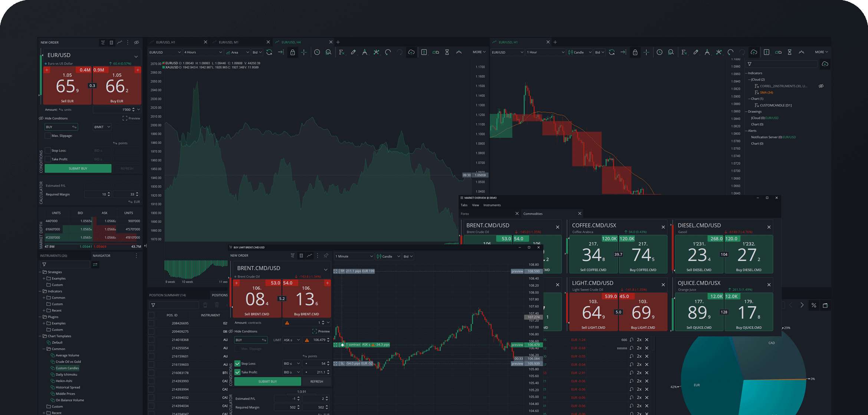Image resolution: width=868 pixels, height=415 pixels.
Task: Open the Fx indicators tool on the H4 chart
Action: tap(342, 52)
